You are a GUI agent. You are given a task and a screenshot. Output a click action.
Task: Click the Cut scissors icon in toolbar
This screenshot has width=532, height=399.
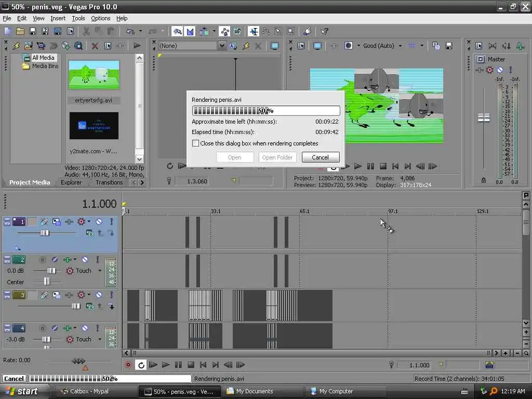tap(86, 32)
